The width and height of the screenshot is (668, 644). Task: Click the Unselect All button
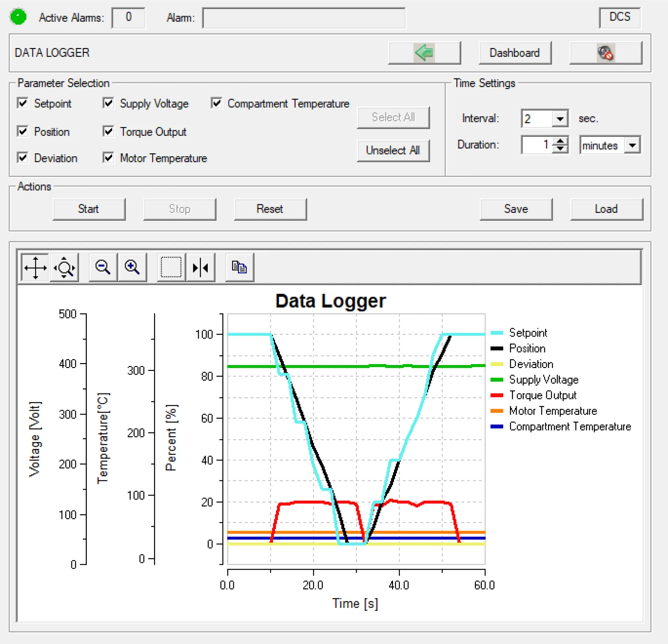(393, 150)
